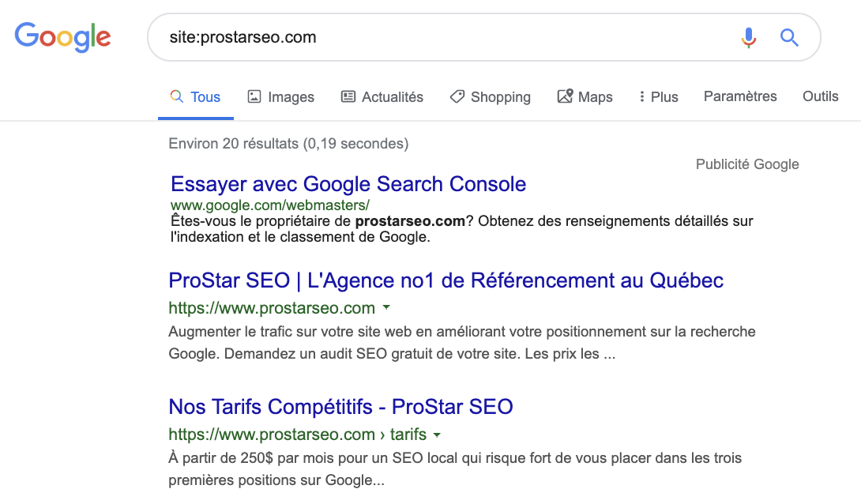Viewport: 861px width, 504px height.
Task: Click the Images tab picture icon
Action: [x=254, y=96]
